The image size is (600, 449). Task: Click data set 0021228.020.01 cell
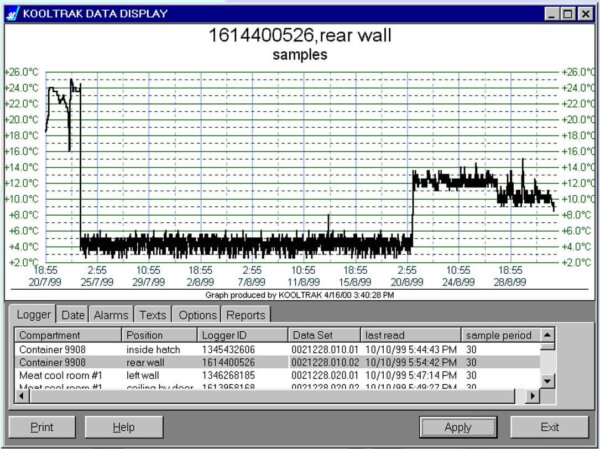325,375
